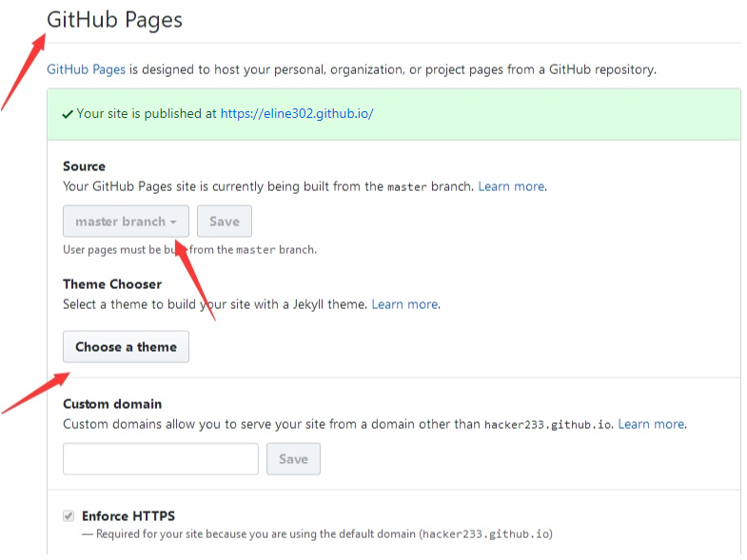Toggle the Enforce HTTPS checkbox
The height and width of the screenshot is (560, 747).
click(69, 516)
